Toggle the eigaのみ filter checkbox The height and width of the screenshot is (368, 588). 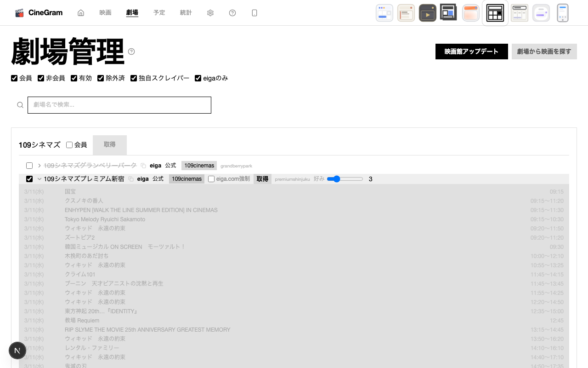(x=198, y=78)
